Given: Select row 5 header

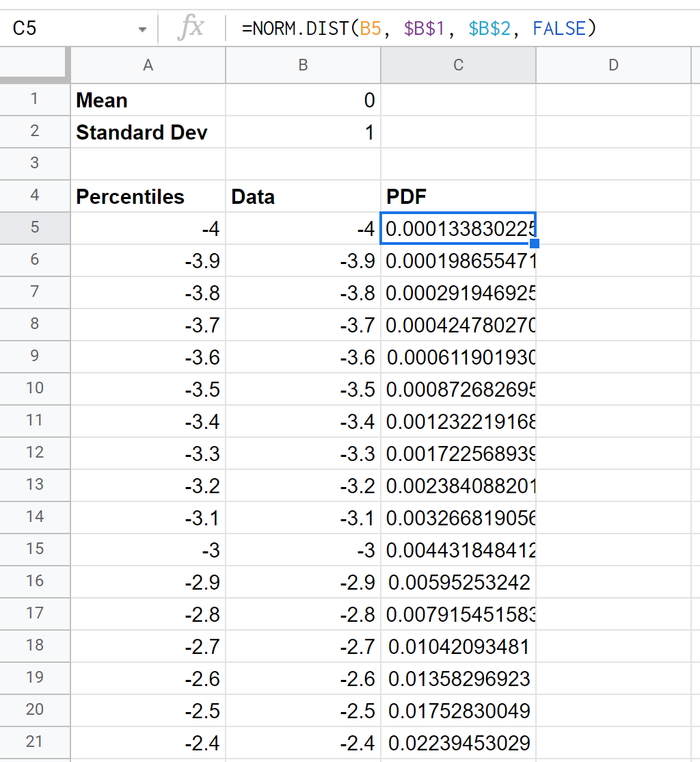Looking at the screenshot, I should [34, 228].
